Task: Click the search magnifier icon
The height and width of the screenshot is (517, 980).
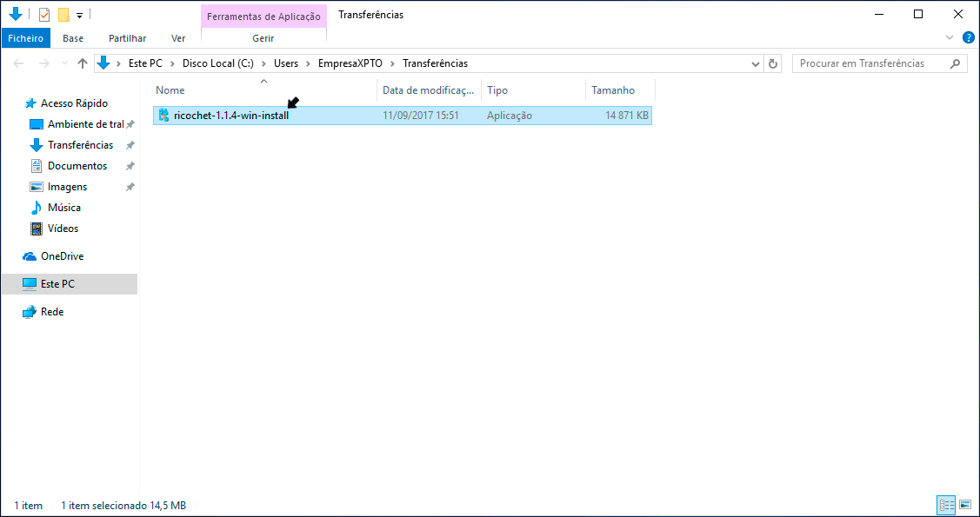Action: [955, 63]
